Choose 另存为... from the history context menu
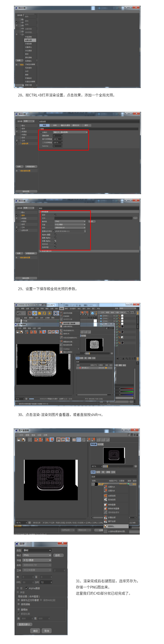 coord(116,526)
